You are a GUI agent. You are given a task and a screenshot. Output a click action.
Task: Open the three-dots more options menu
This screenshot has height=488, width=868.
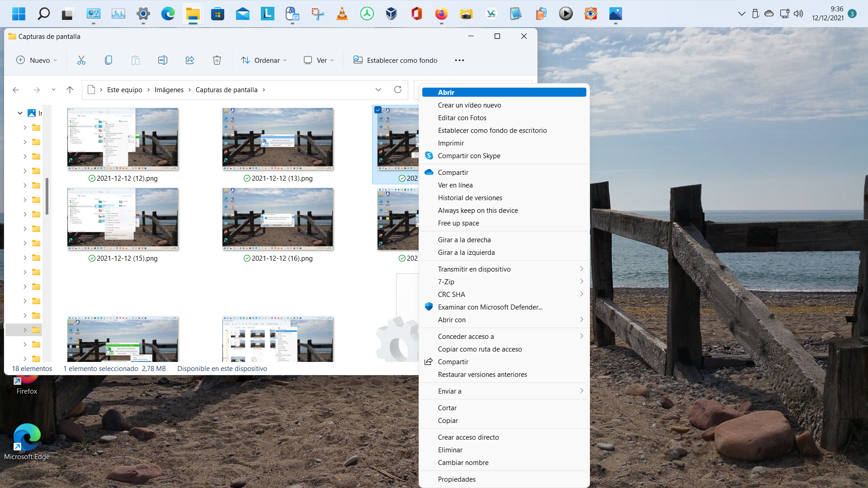tap(459, 60)
